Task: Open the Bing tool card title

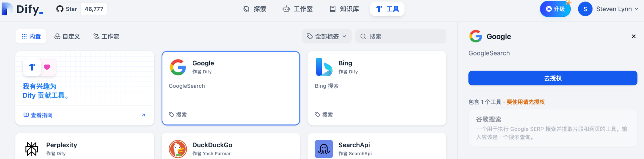Action: coord(345,63)
